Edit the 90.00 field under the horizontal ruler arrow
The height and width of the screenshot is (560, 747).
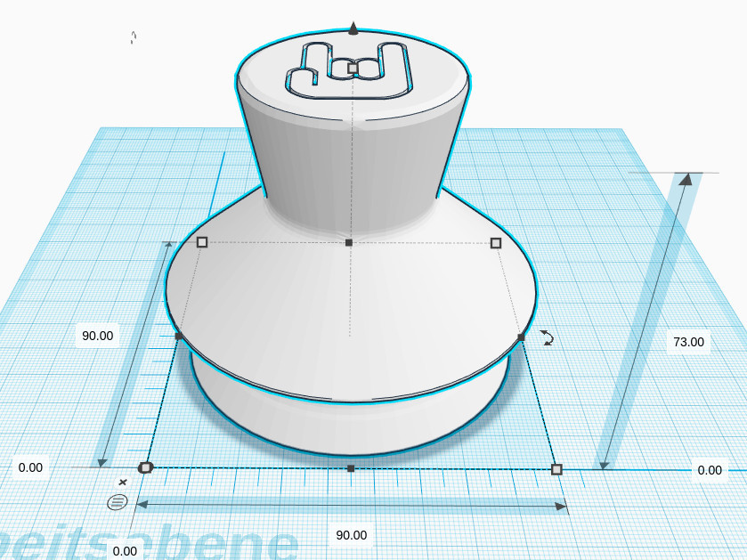click(x=352, y=535)
